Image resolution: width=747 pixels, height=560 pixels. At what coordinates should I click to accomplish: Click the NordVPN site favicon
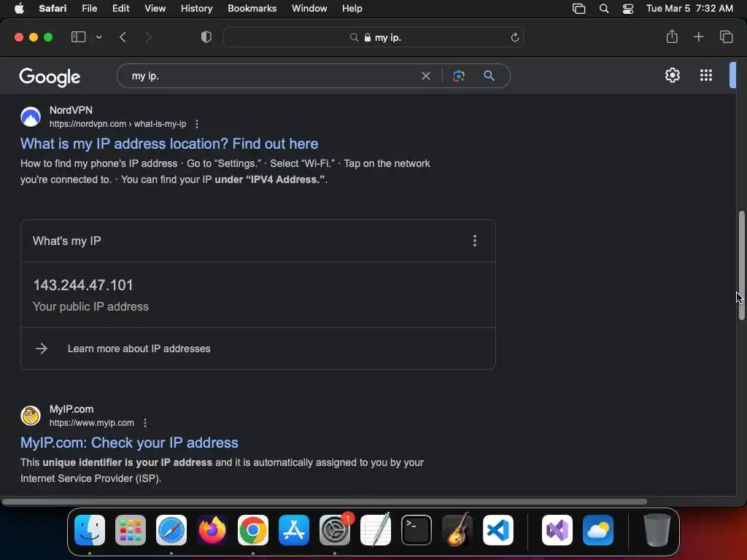(31, 117)
